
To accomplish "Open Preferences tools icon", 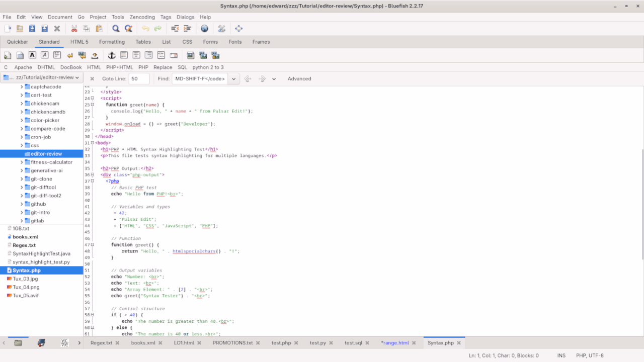I will tap(221, 29).
